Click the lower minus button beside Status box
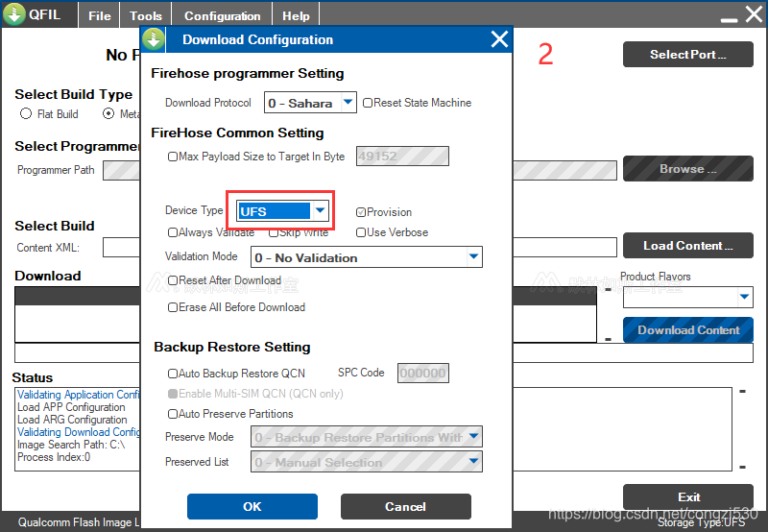This screenshot has height=532, width=768. point(742,468)
